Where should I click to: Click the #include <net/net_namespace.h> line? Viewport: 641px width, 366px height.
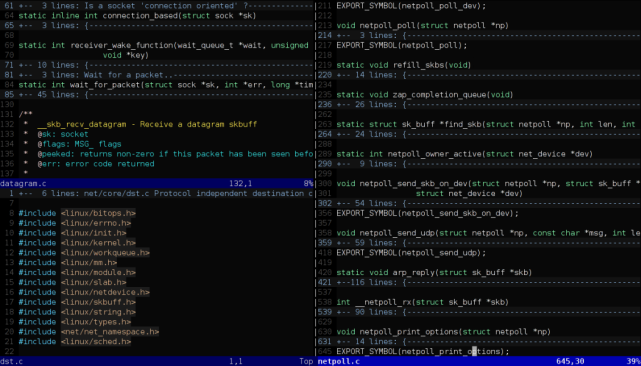(x=89, y=332)
